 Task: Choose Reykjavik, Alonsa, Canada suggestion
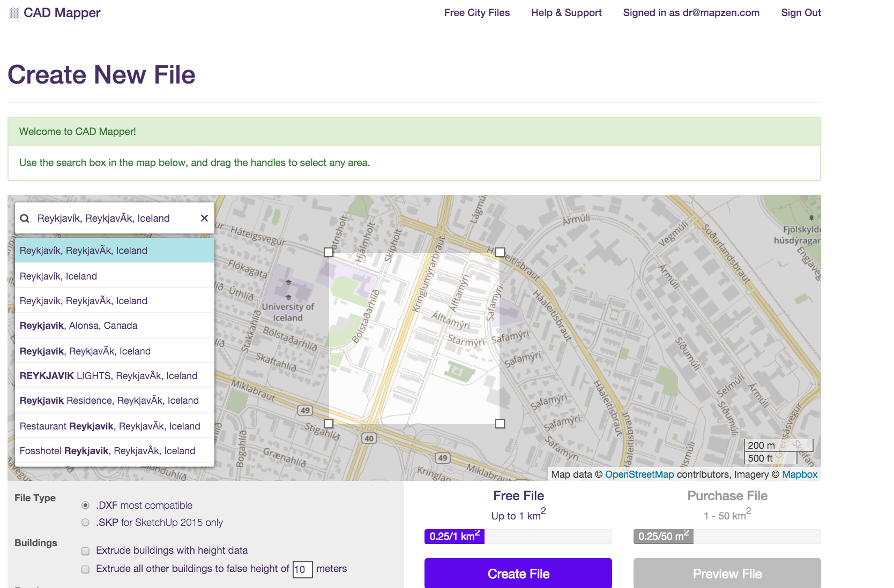click(115, 326)
